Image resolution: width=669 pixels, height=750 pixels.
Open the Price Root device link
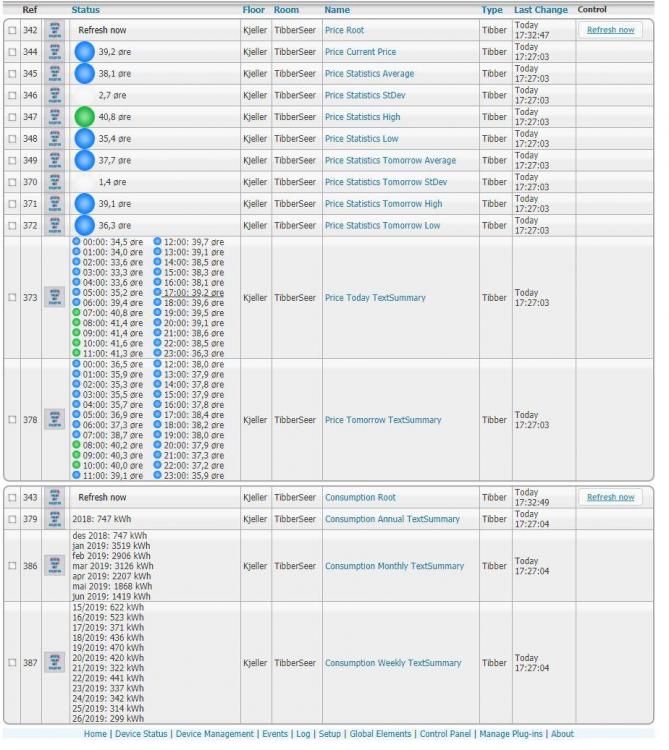coord(344,30)
